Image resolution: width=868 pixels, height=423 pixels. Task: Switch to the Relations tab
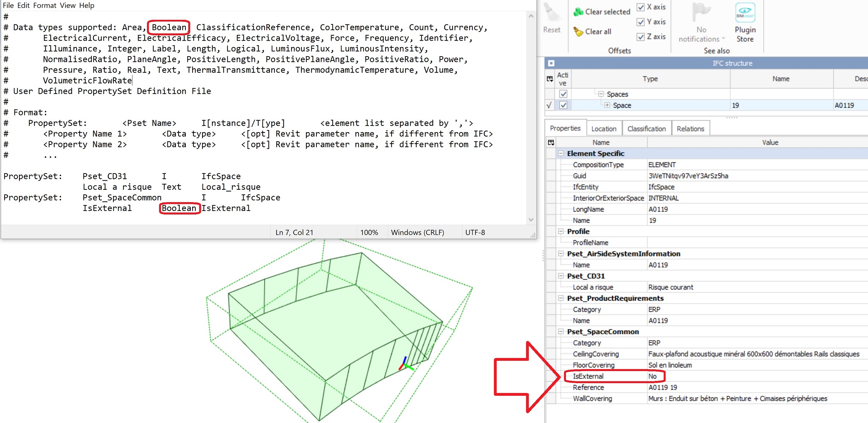[690, 129]
